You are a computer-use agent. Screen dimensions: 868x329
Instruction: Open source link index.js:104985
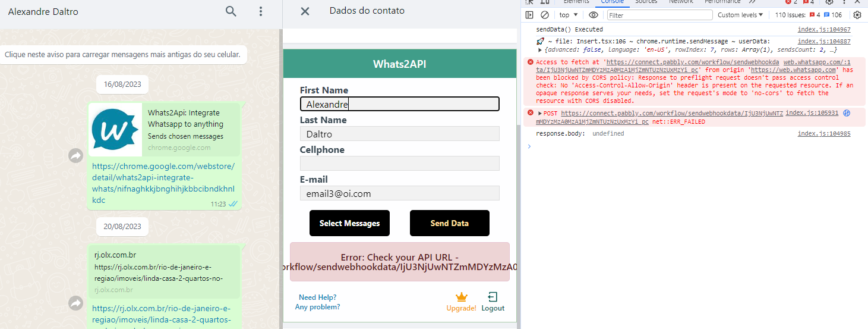[824, 133]
